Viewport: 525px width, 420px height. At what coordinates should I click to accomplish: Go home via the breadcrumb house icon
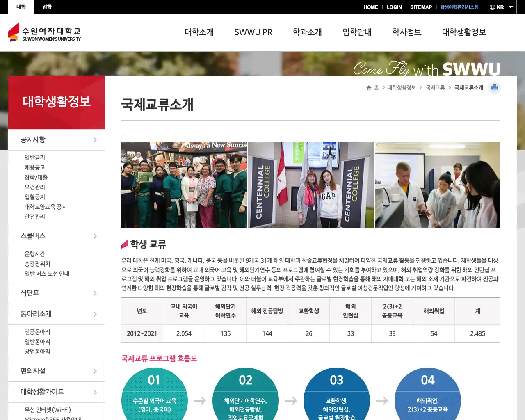369,88
